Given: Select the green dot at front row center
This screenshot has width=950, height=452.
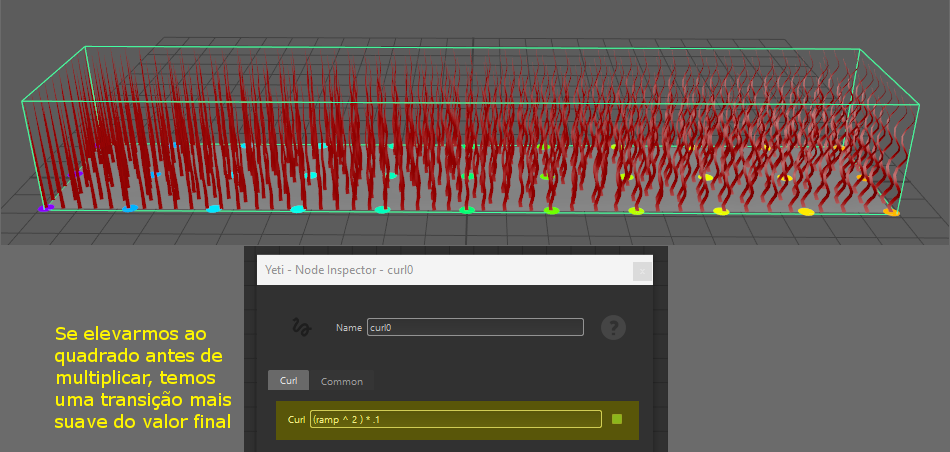Looking at the screenshot, I should (x=466, y=210).
